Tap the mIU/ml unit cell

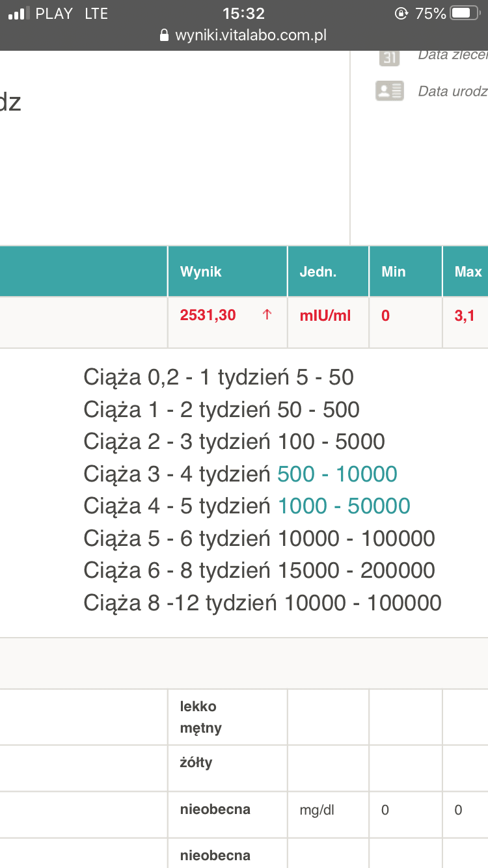point(325,316)
